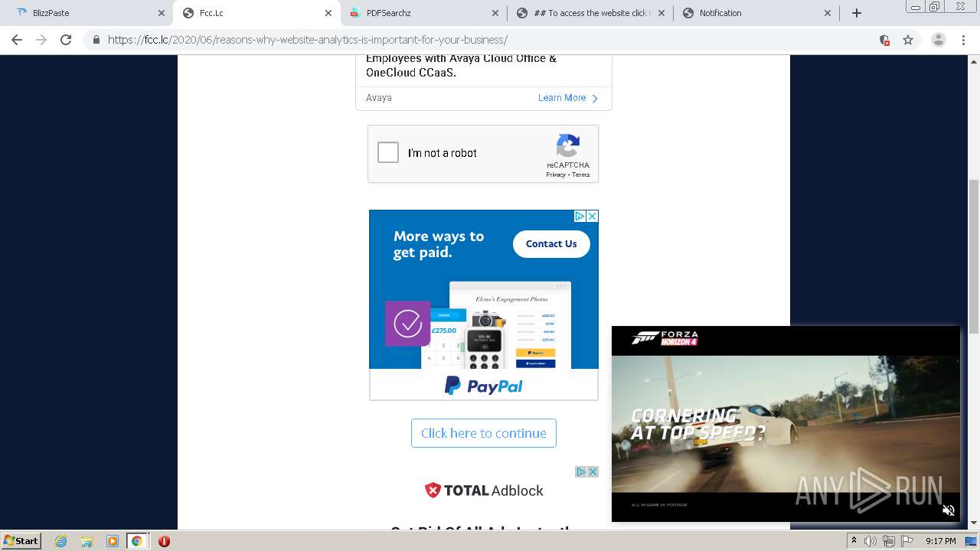980x551 pixels.
Task: Go forward to next page
Action: 41,40
